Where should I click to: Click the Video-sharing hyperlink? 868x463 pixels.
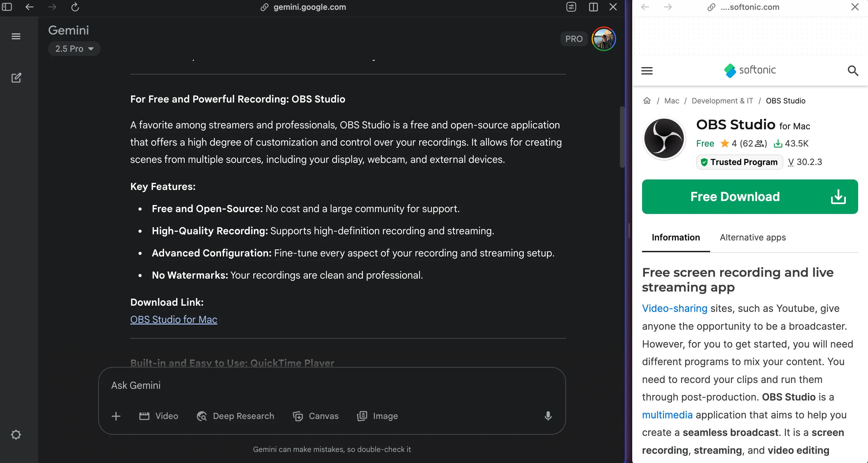674,308
